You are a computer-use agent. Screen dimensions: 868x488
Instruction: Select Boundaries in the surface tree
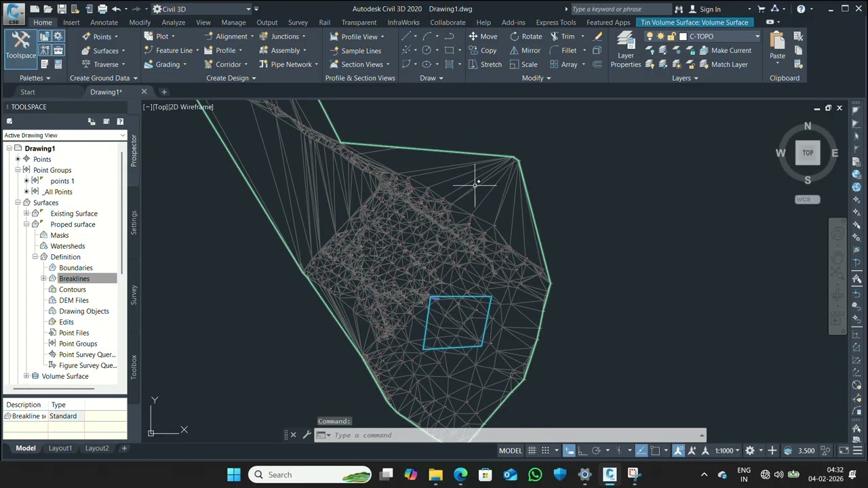[x=75, y=268]
